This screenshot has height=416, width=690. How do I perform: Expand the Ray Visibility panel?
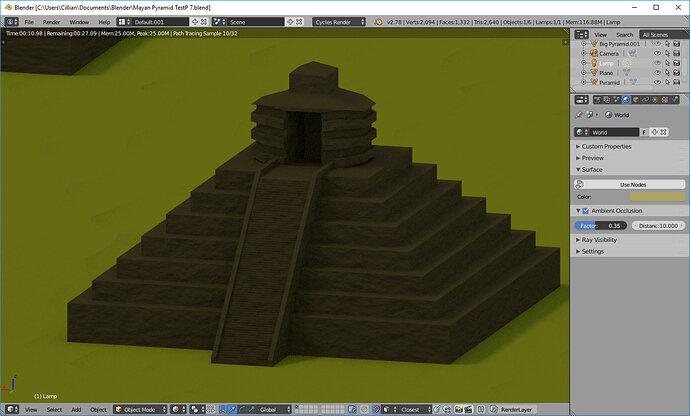point(597,240)
